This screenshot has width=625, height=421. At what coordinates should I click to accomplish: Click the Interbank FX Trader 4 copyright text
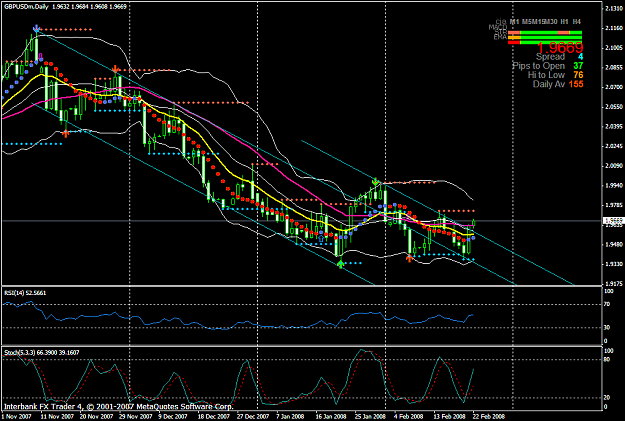pyautogui.click(x=118, y=407)
